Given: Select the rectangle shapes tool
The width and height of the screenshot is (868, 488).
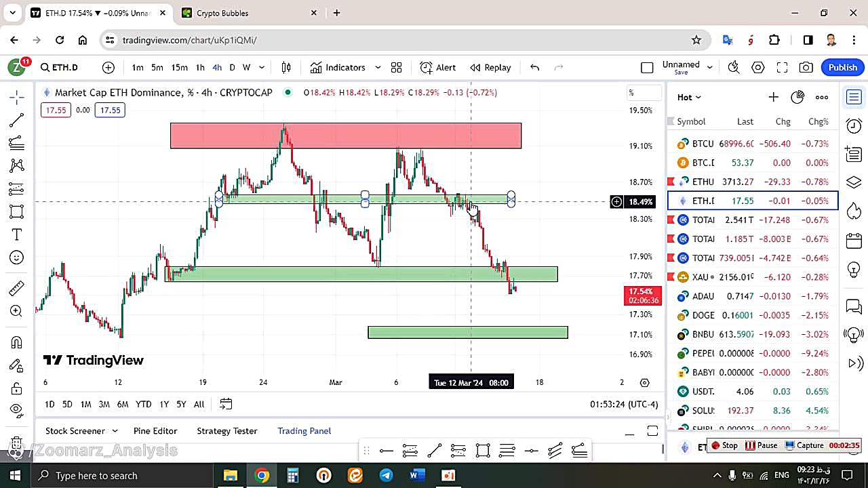Looking at the screenshot, I should click(17, 211).
